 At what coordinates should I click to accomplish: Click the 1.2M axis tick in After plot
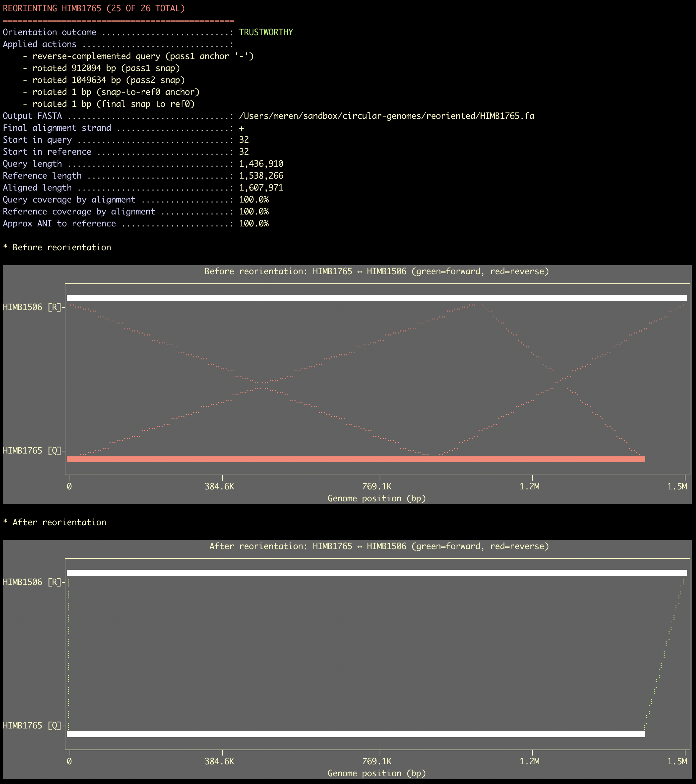click(530, 761)
